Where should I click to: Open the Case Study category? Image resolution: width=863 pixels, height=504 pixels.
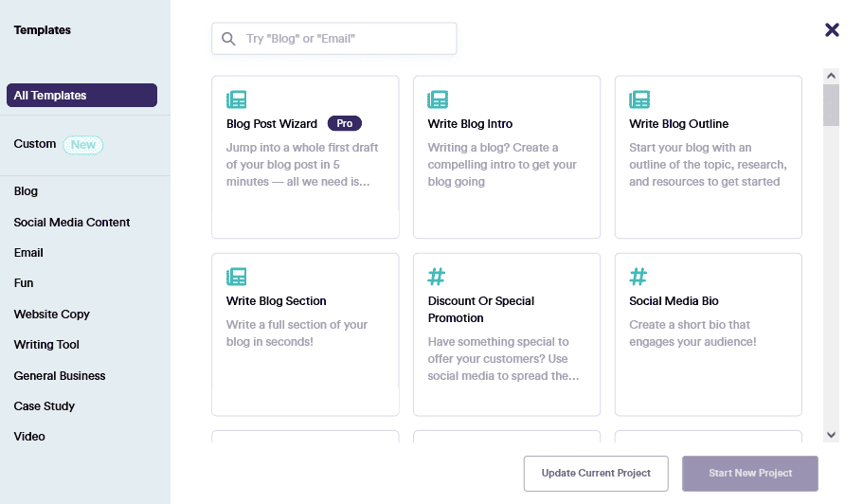[x=45, y=406]
